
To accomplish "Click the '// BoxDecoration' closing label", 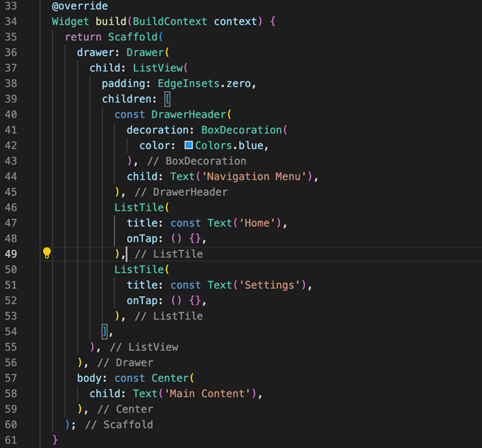I will click(196, 161).
